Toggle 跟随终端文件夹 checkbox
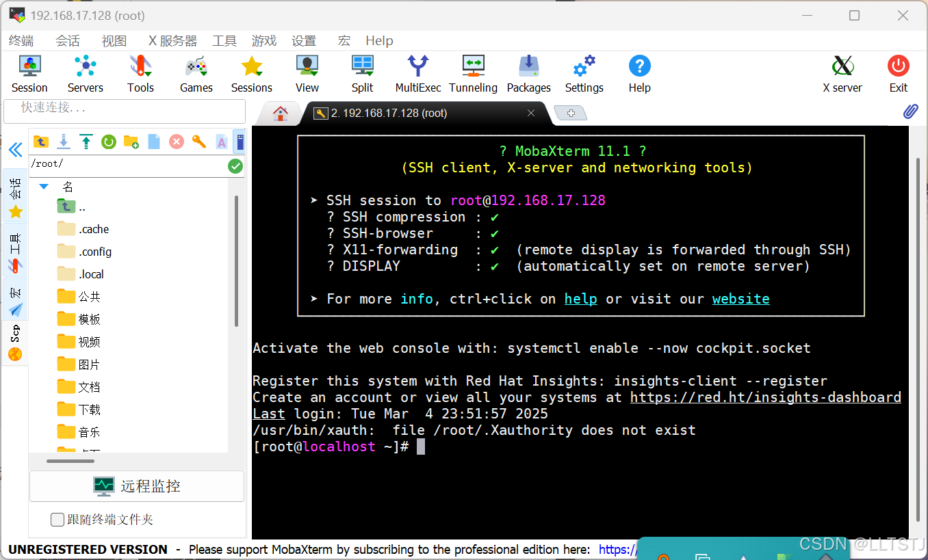 coord(57,520)
